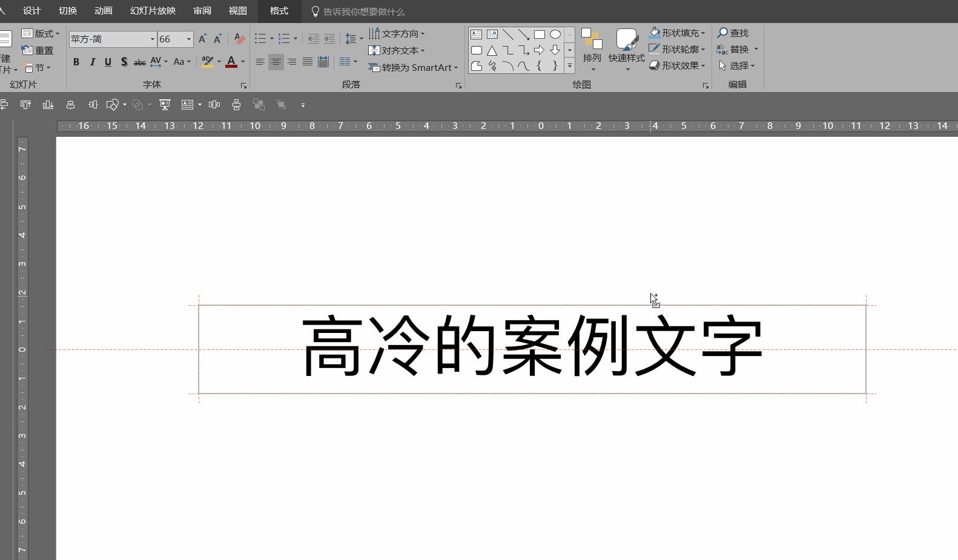Open the 切换 tab
Screen dimensions: 958x560
(68, 11)
